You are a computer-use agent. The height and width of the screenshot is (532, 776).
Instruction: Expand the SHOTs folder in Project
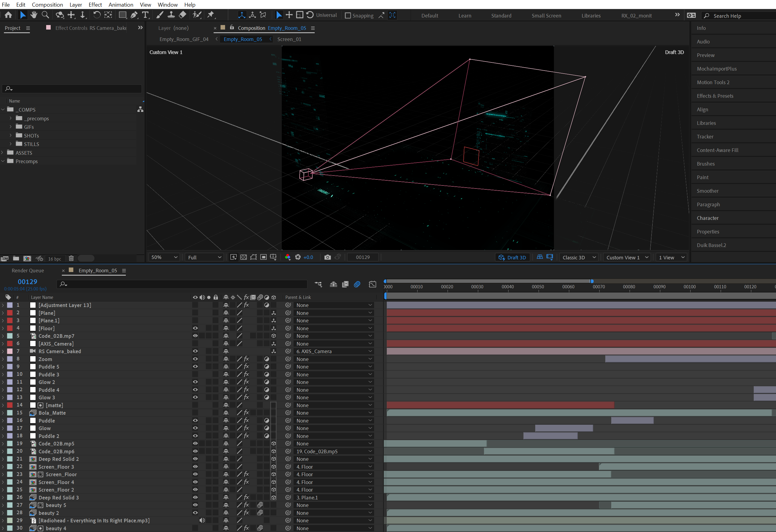[11, 135]
